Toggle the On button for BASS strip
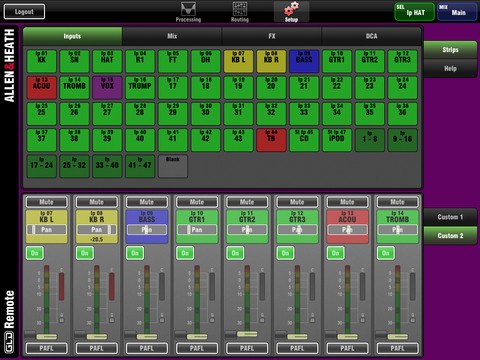This screenshot has width=480, height=360. (135, 253)
